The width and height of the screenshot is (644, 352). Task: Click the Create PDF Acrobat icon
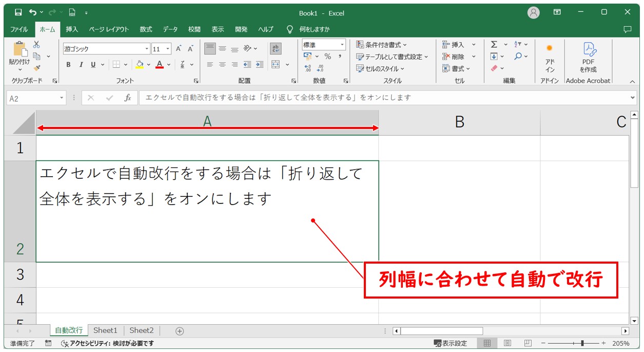pos(588,57)
